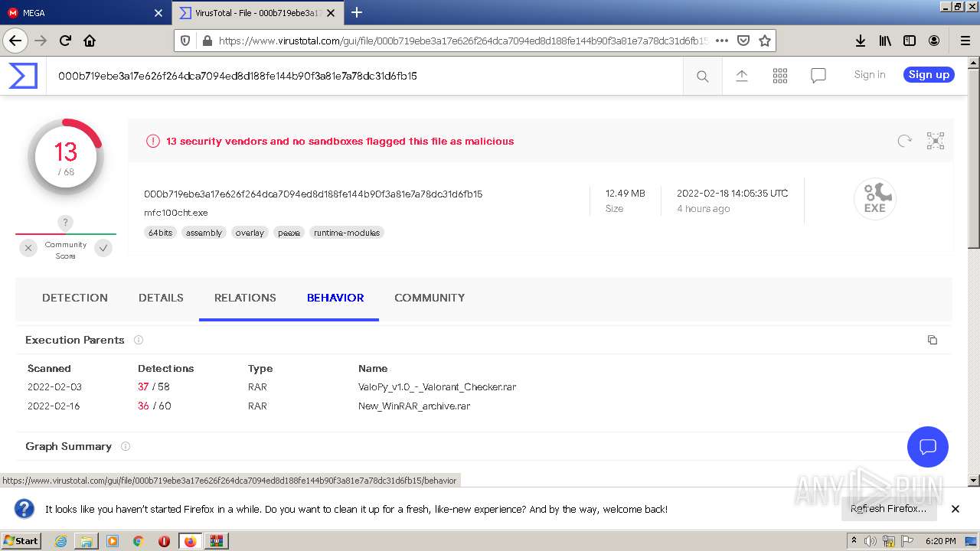Dismiss the Firefox refresh notification

955,509
